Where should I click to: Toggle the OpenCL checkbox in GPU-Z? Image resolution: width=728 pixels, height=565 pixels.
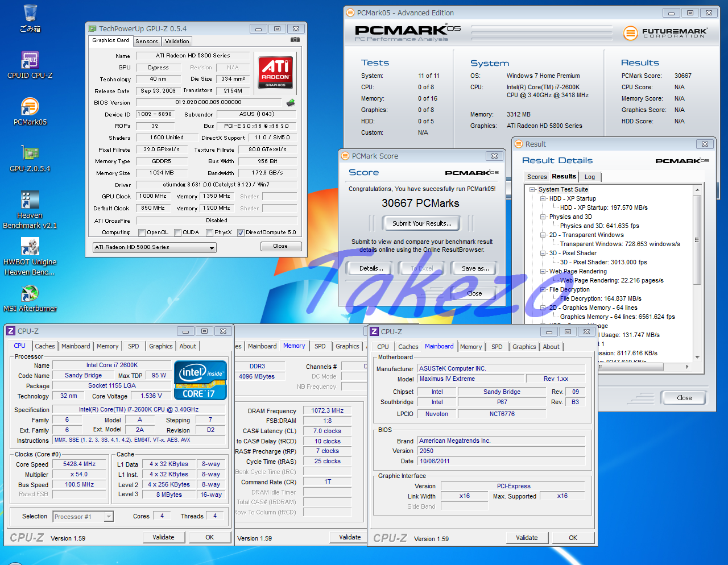[142, 232]
